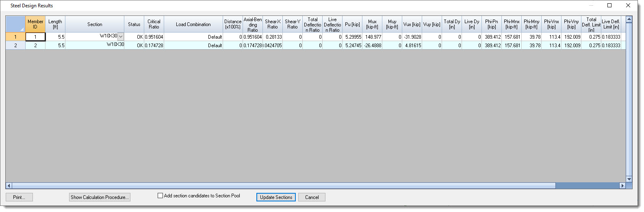The image size is (644, 212).
Task: Select the Critical Ratio column header
Action: tap(154, 24)
